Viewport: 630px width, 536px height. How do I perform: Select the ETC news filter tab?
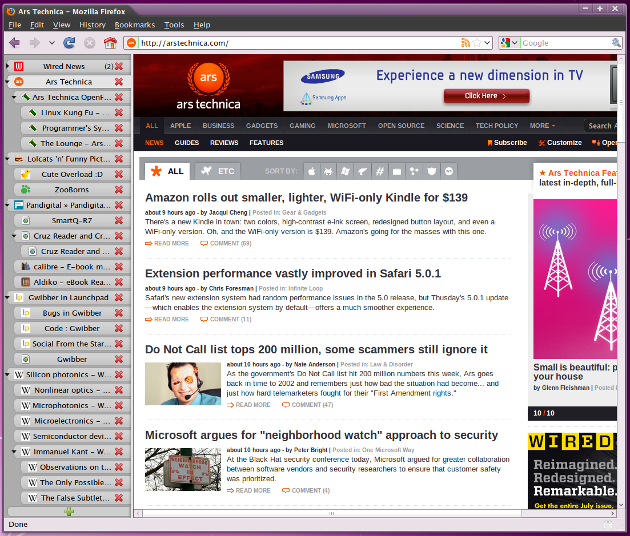tap(218, 172)
